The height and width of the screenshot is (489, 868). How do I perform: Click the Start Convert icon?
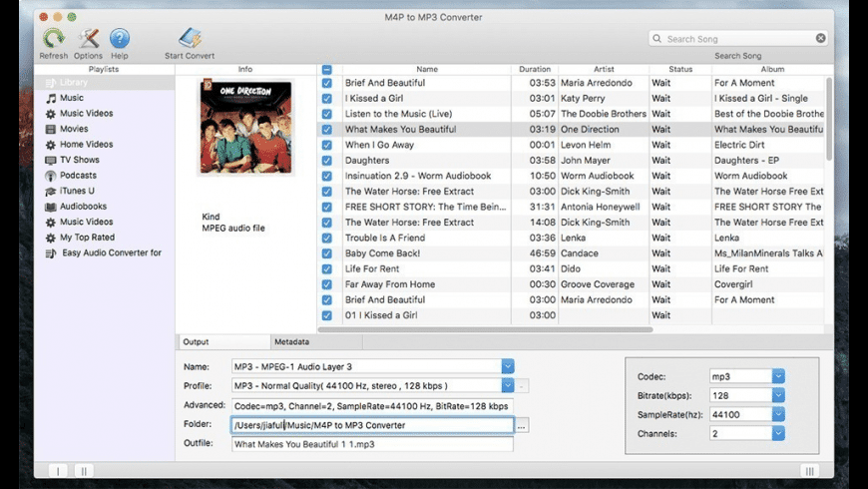[190, 38]
